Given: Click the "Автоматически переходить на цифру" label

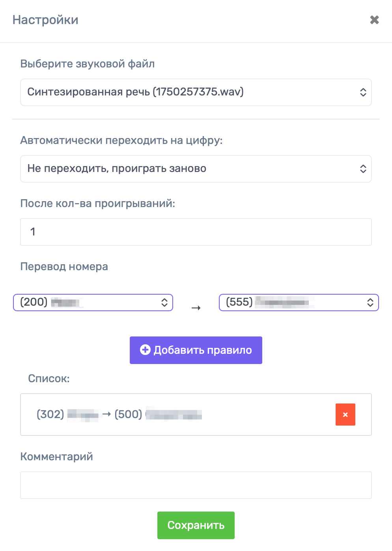Looking at the screenshot, I should [x=121, y=140].
